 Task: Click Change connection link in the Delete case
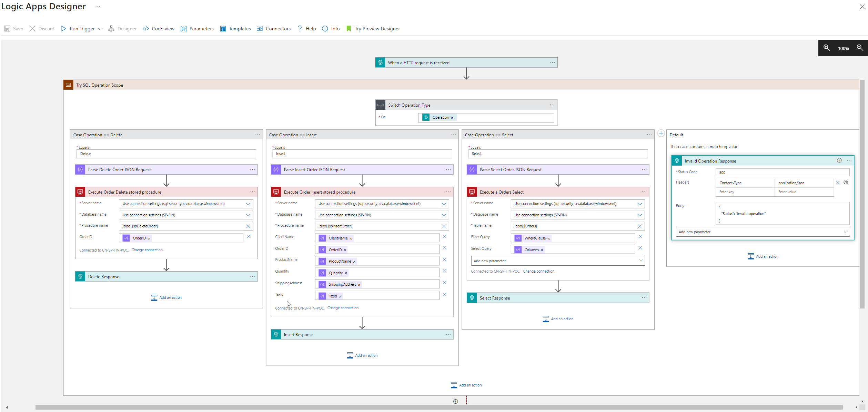(x=147, y=250)
